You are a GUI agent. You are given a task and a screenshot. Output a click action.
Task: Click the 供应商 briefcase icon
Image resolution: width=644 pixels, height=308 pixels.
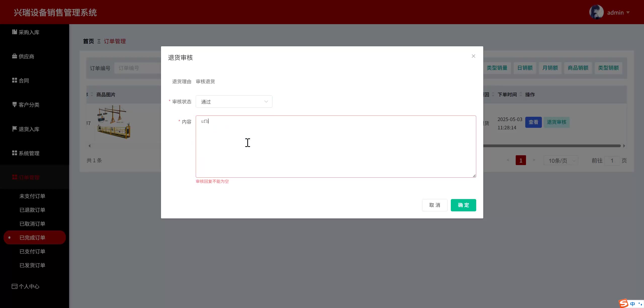[x=14, y=56]
